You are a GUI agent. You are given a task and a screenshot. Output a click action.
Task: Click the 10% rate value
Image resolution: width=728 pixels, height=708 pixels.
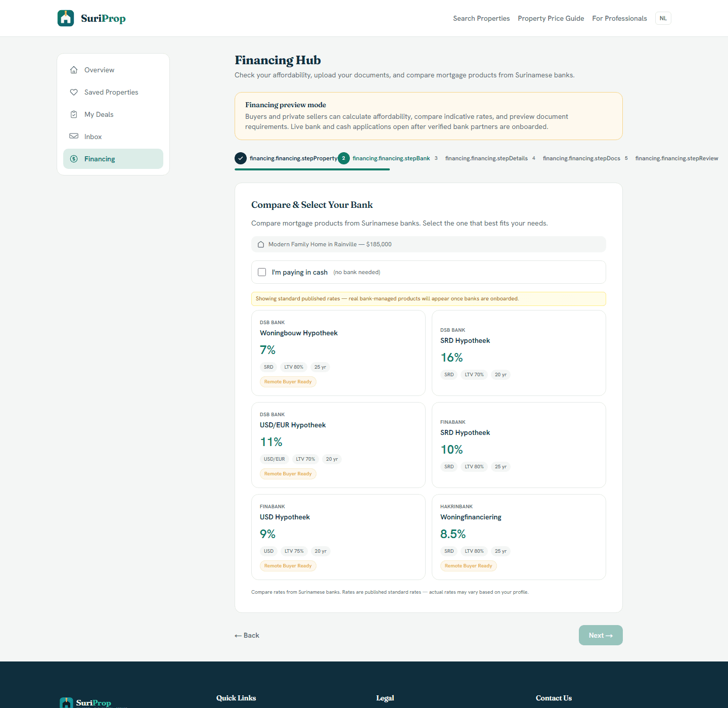click(451, 450)
